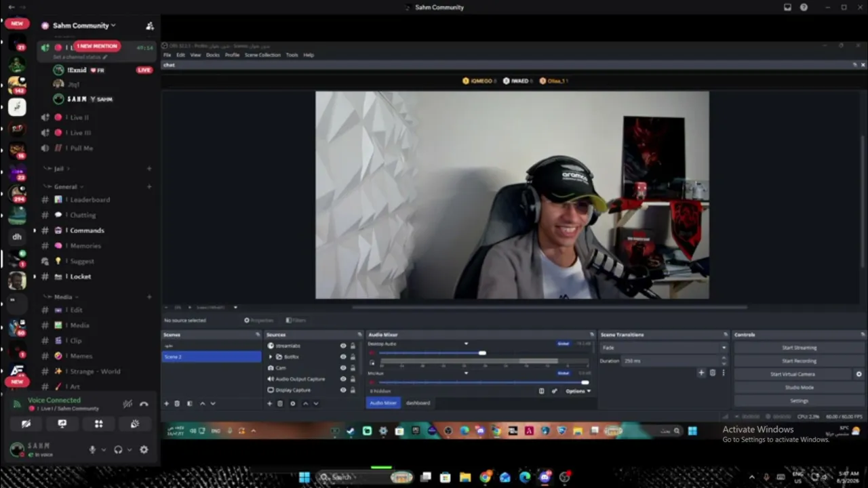Lock the Cam source

(353, 368)
